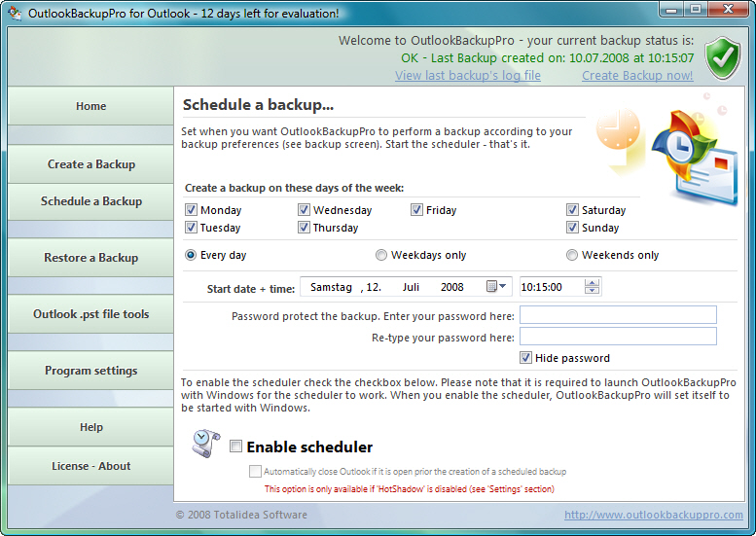
Task: Click the year 2008 in start date
Action: tap(451, 287)
